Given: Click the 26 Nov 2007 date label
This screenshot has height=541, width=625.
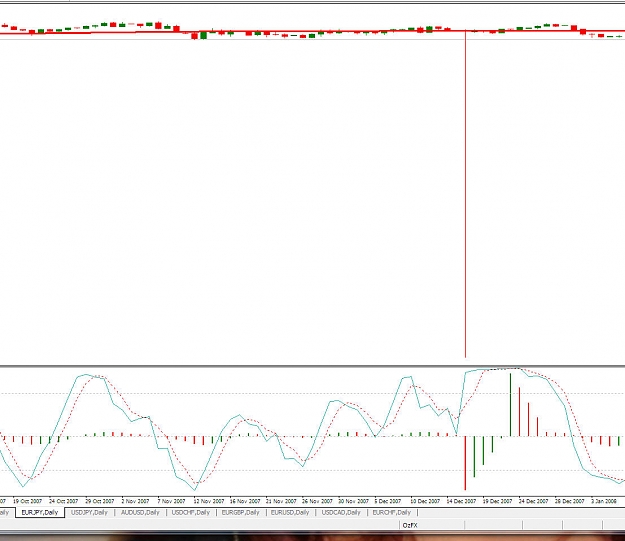Looking at the screenshot, I should point(317,501).
